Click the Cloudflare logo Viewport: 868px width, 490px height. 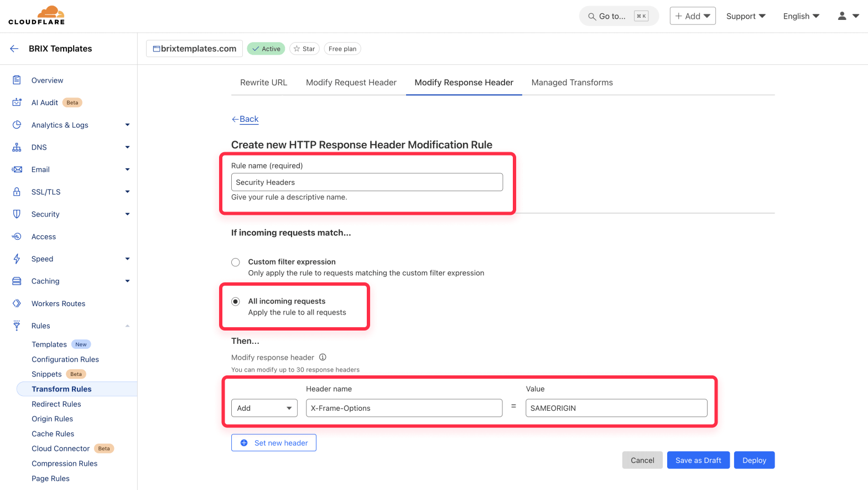[37, 16]
